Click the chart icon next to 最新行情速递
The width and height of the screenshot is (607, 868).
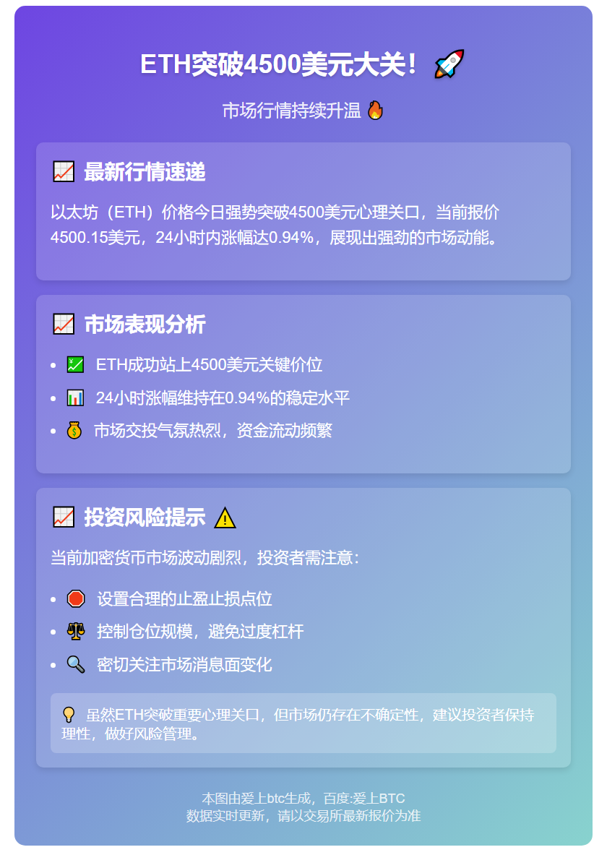(x=64, y=172)
